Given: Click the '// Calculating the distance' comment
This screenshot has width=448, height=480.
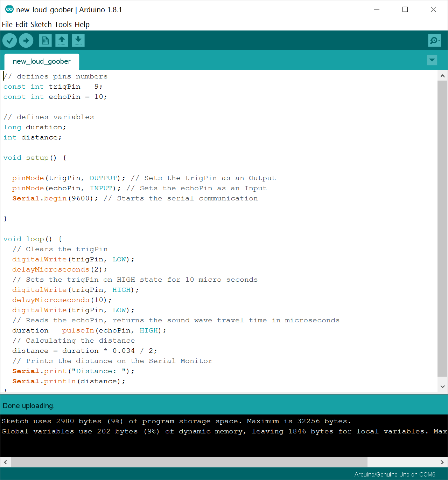Looking at the screenshot, I should pos(73,341).
